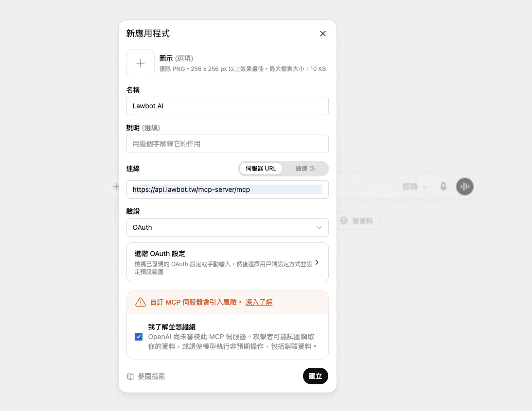Show help info icon beside 通道
The image size is (532, 411).
tap(313, 169)
